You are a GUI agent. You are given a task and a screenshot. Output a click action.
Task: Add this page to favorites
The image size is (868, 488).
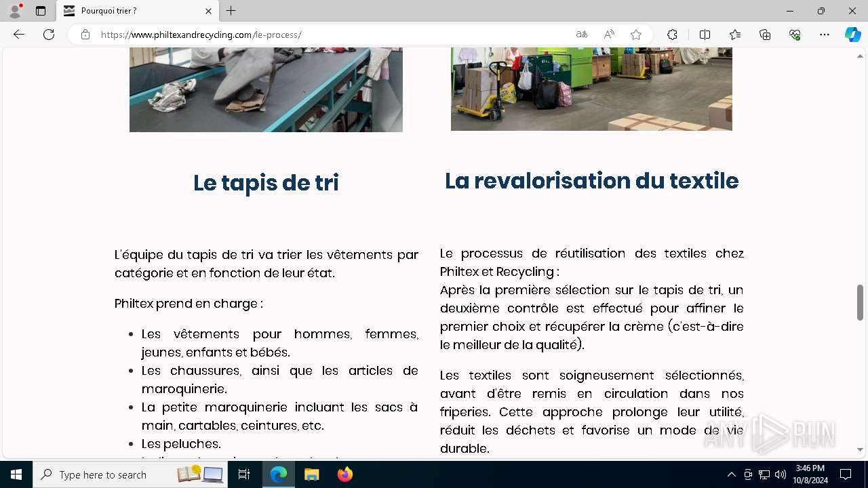pyautogui.click(x=636, y=35)
